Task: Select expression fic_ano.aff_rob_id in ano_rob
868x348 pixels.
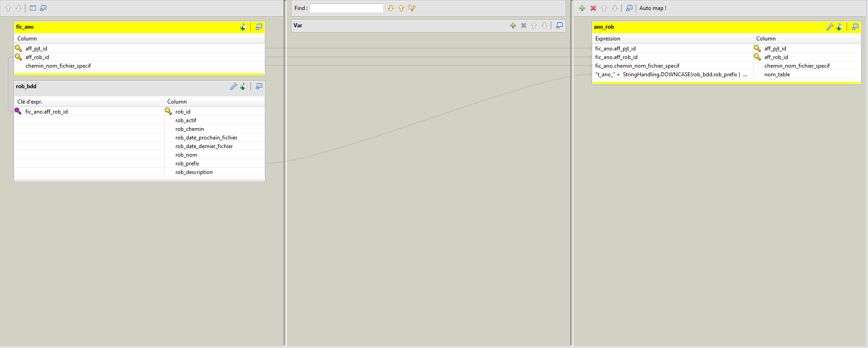Action: click(673, 57)
